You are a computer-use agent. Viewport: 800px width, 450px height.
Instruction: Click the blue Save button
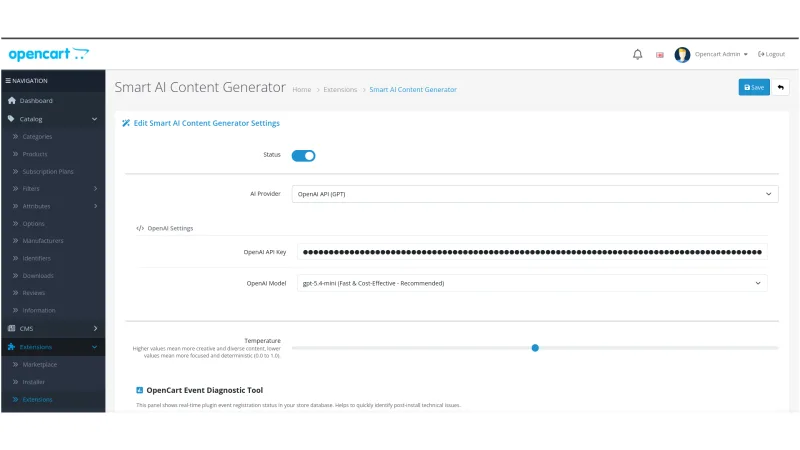[754, 87]
